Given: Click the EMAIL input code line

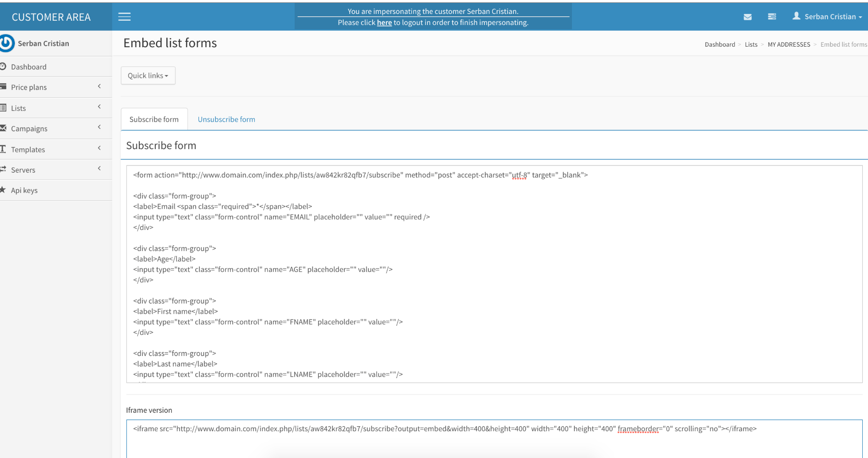Looking at the screenshot, I should (282, 217).
